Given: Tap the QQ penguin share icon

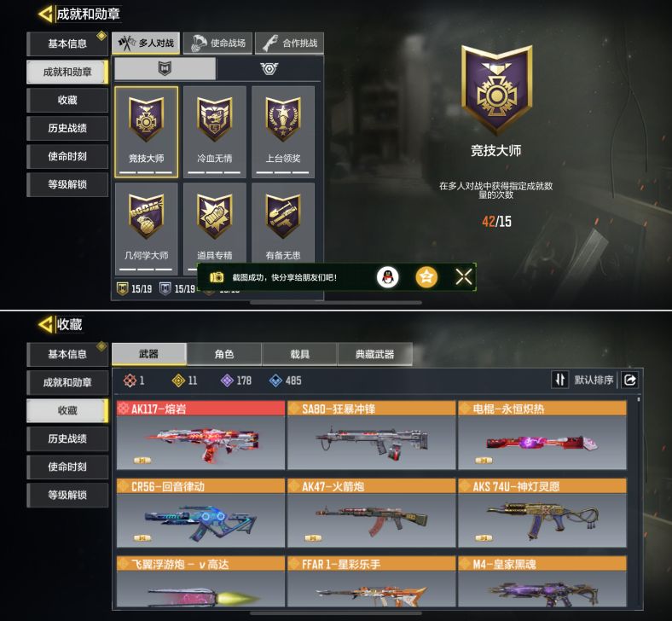Looking at the screenshot, I should tap(387, 277).
